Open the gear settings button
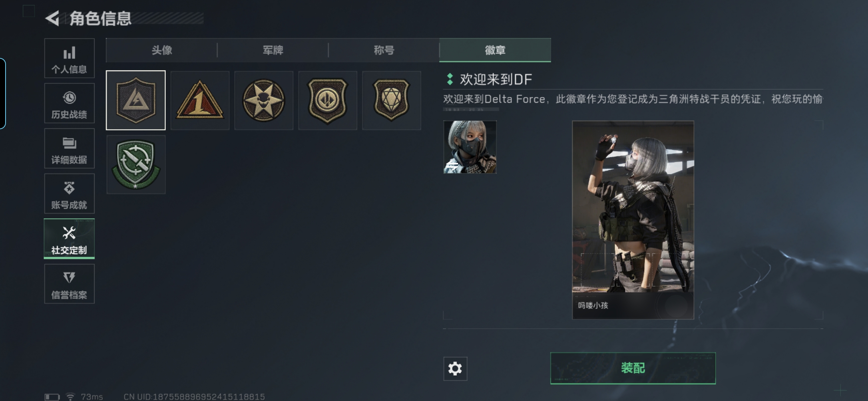 [x=455, y=369]
